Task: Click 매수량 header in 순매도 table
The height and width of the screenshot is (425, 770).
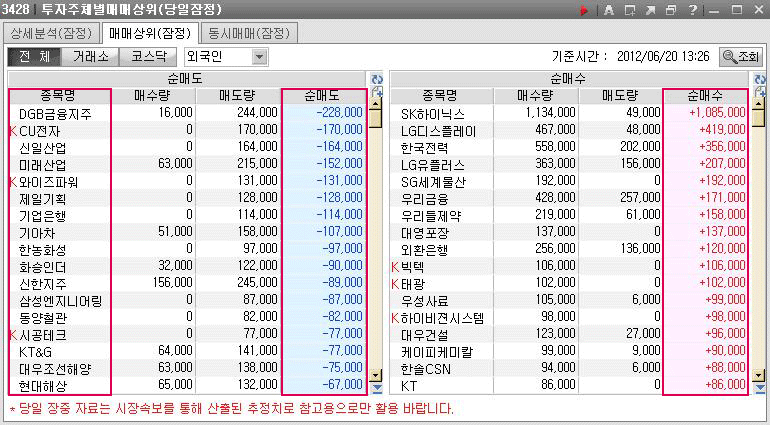Action: (x=153, y=95)
